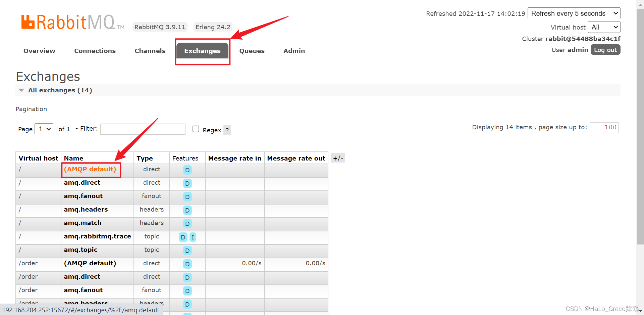The width and height of the screenshot is (644, 315).
Task: Click the I feature badge in the amq.rabbitmq.trace row
Action: pyautogui.click(x=193, y=237)
